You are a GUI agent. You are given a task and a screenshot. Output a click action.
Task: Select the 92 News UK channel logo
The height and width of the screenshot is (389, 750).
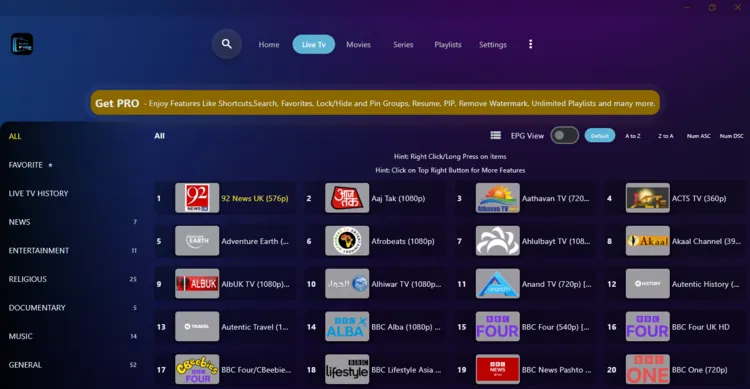point(197,198)
